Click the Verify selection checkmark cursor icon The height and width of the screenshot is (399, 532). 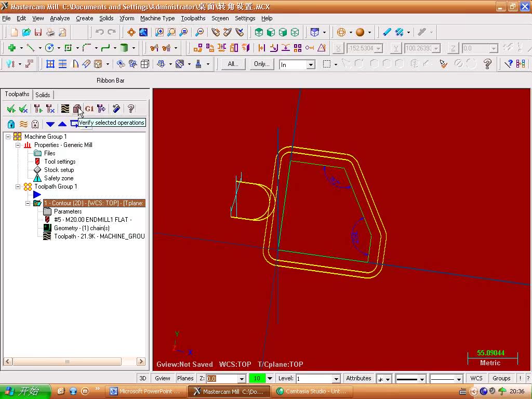click(443, 64)
